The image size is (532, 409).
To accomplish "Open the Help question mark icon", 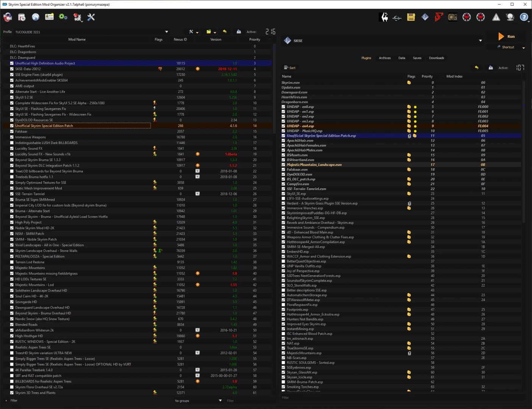I will pyautogui.click(x=524, y=17).
